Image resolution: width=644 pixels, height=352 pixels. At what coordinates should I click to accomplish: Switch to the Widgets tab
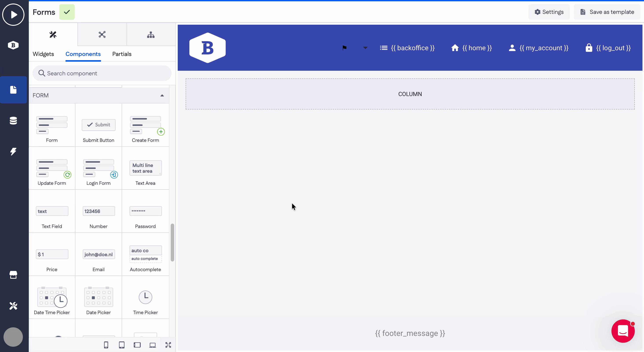pyautogui.click(x=43, y=54)
